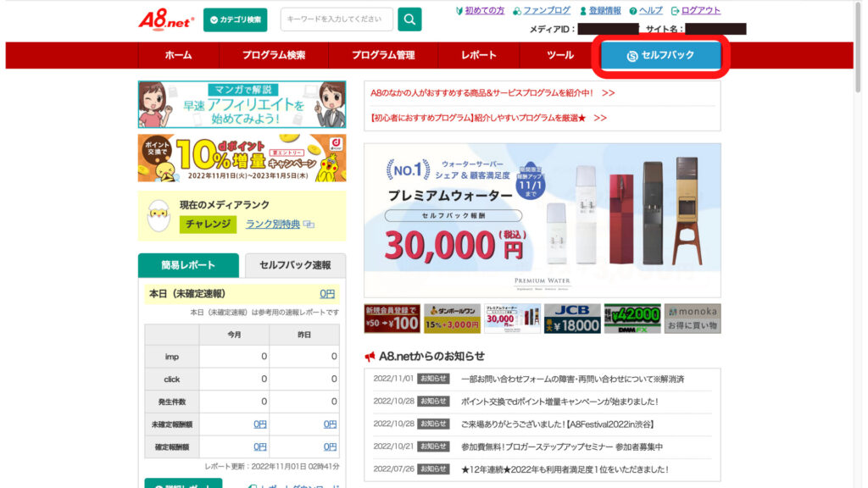Click the A8.net logo
The width and height of the screenshot is (868, 488).
166,20
